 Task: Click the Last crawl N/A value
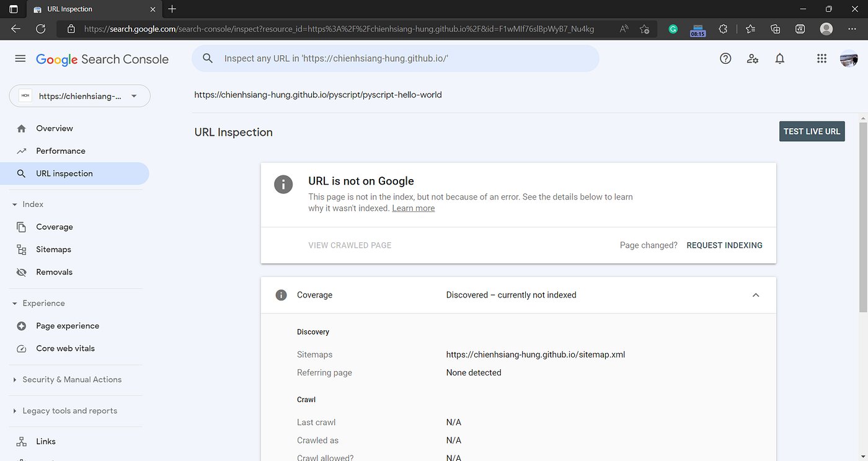point(454,422)
